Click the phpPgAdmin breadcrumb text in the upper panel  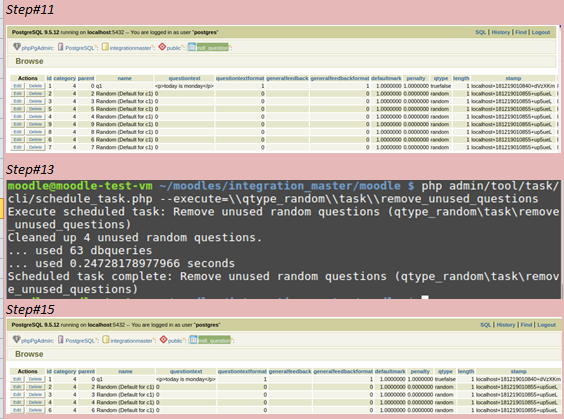[x=37, y=48]
